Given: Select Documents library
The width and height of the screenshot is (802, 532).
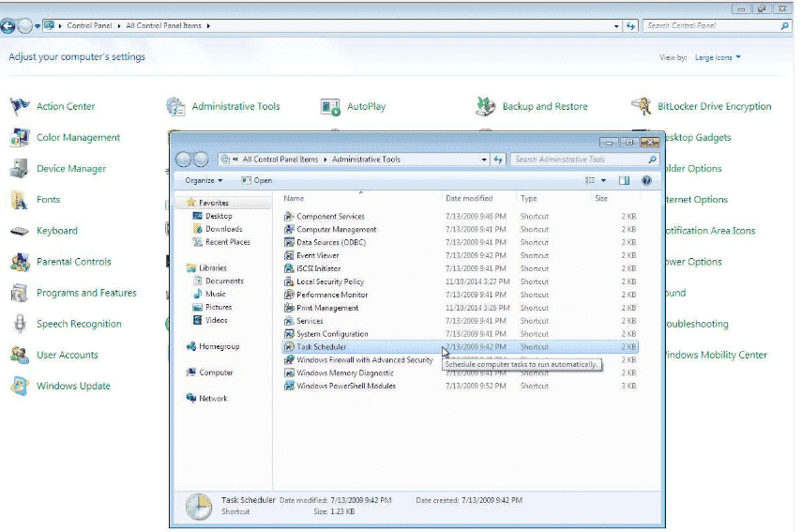Looking at the screenshot, I should tap(224, 281).
